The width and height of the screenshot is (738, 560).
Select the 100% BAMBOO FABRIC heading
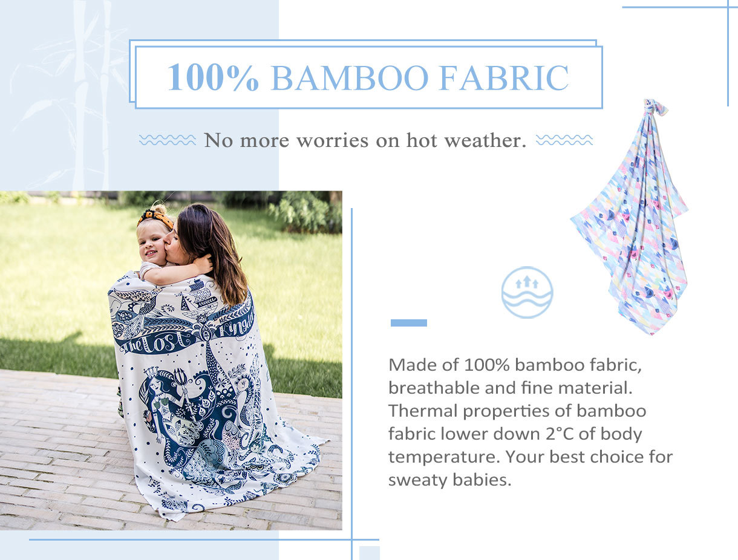(x=368, y=77)
